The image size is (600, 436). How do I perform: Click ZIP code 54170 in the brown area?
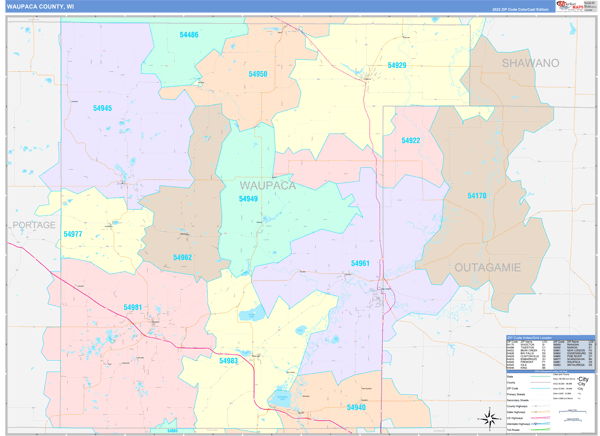tap(477, 196)
